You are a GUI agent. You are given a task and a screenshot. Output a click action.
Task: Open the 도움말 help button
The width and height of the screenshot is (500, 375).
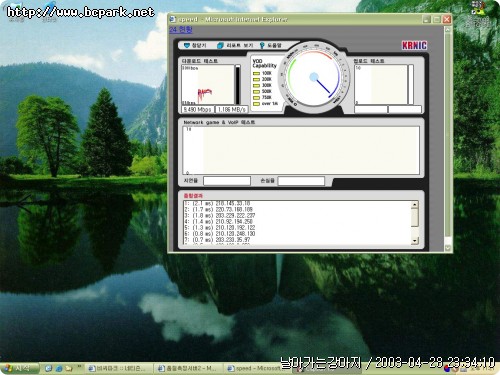click(x=270, y=45)
